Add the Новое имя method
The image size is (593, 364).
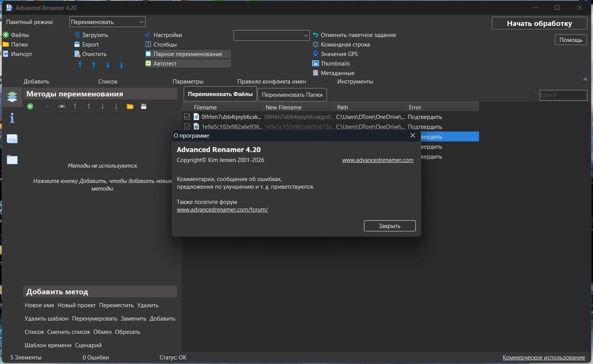(x=39, y=305)
